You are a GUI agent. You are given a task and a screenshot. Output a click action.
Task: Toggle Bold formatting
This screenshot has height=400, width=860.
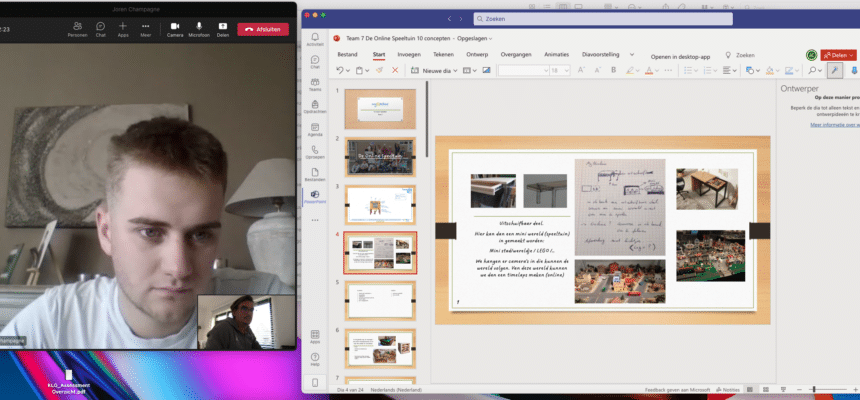point(614,70)
